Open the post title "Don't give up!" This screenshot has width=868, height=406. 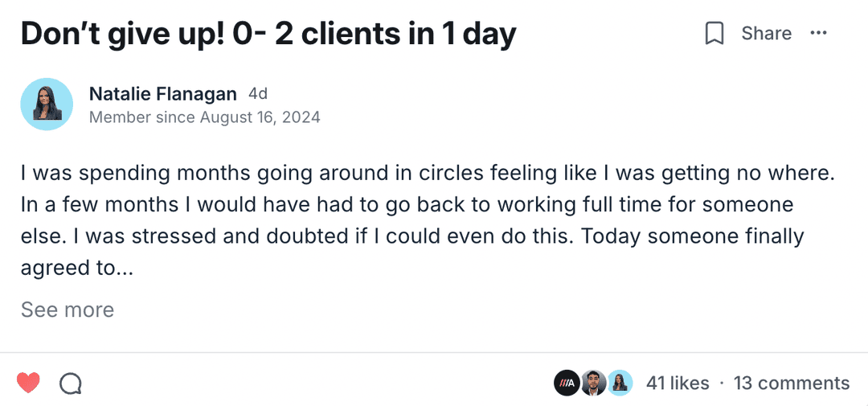(268, 34)
